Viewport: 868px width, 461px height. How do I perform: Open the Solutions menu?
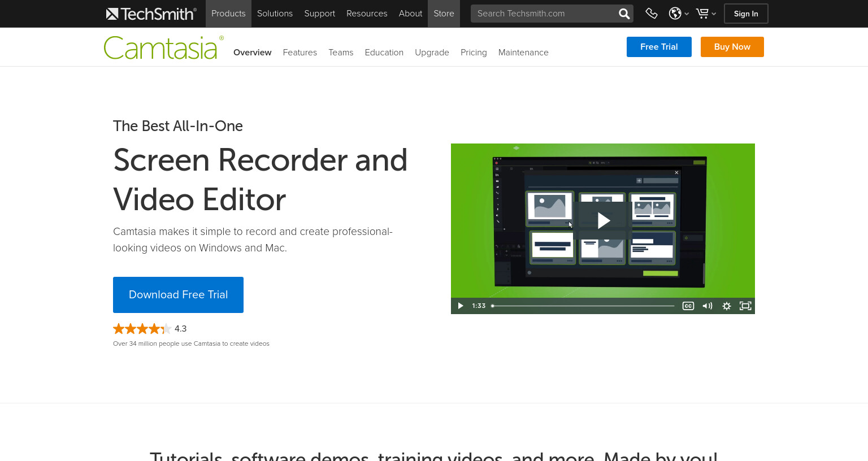click(275, 14)
